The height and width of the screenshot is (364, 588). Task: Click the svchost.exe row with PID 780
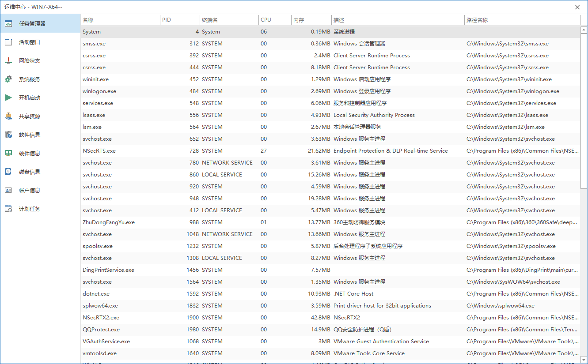pyautogui.click(x=330, y=163)
